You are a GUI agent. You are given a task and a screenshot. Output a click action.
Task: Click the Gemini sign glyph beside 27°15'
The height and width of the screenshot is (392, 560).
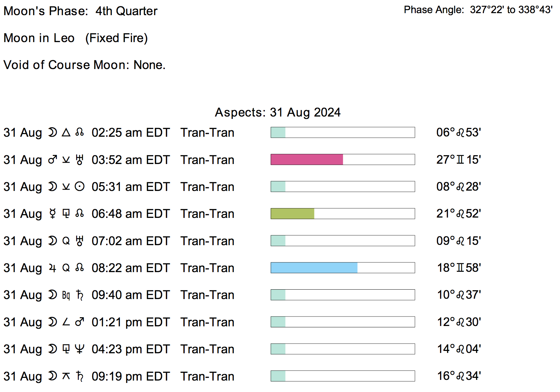click(460, 160)
